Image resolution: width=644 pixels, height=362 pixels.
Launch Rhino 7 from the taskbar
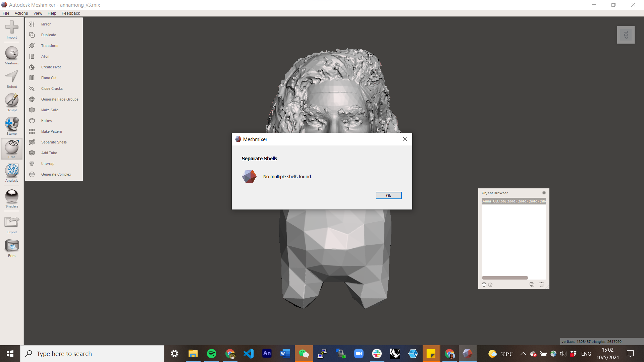coord(395,353)
